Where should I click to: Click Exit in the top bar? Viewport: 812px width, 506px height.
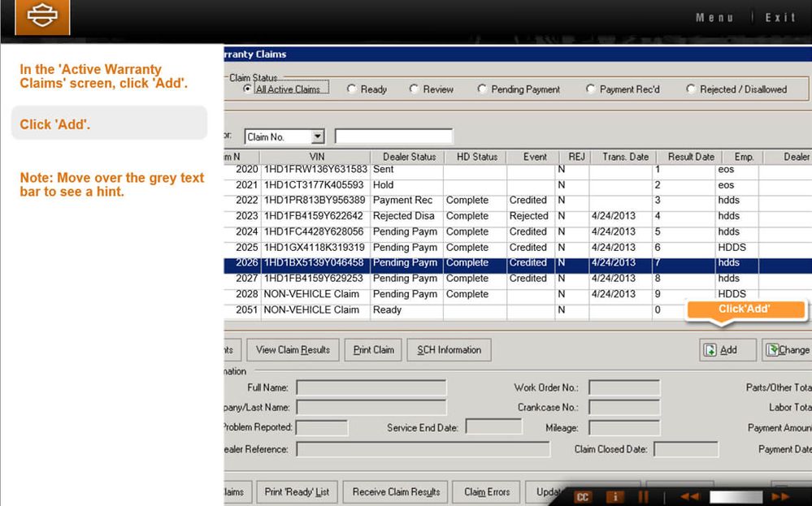[779, 18]
